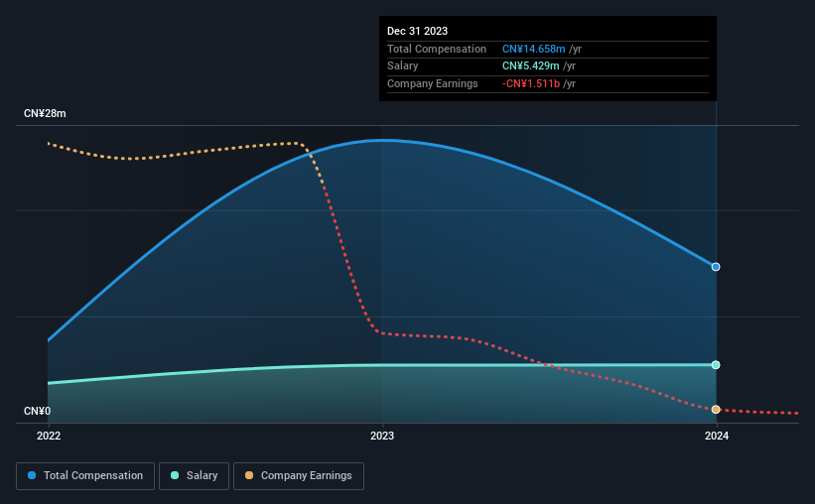Screen dimensions: 815x504
Task: Select the 2022 x-axis label
Action: click(49, 436)
